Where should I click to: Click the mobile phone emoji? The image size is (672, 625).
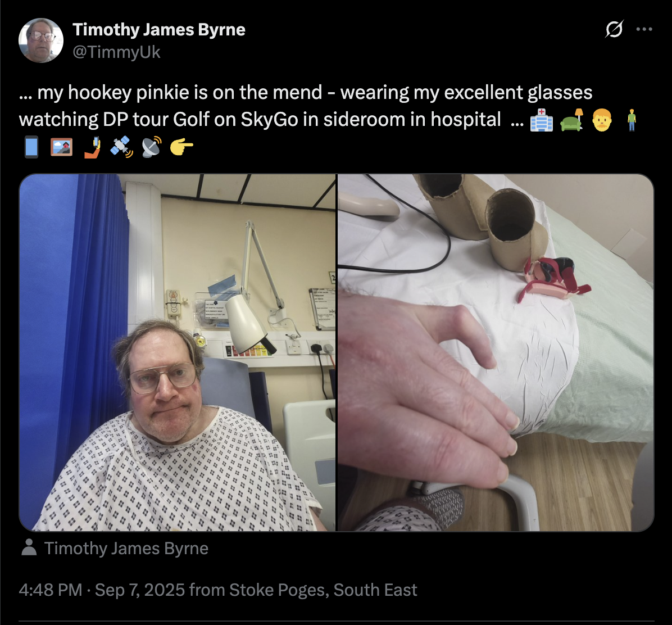click(x=31, y=147)
